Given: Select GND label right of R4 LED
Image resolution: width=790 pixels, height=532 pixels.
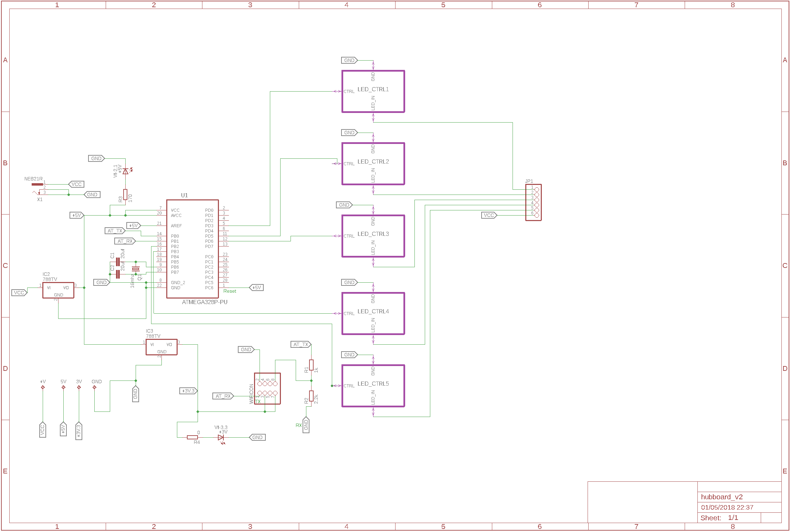Looking at the screenshot, I should point(257,437).
